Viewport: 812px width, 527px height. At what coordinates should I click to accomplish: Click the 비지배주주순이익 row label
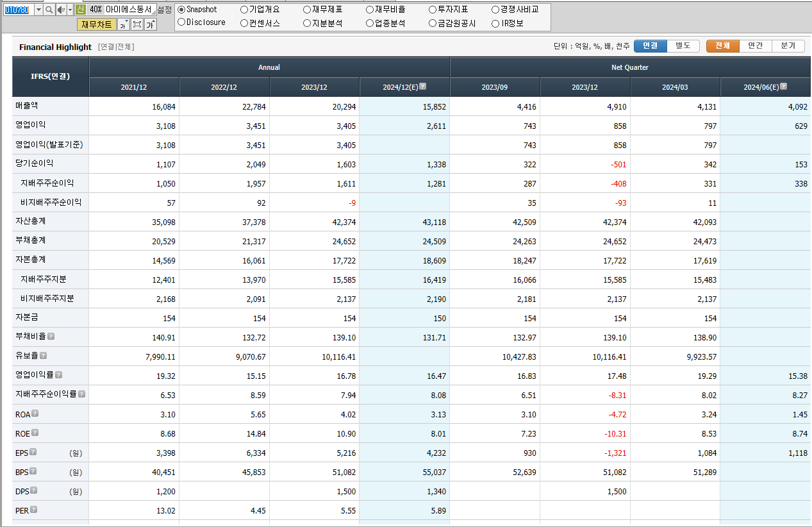tap(51, 202)
